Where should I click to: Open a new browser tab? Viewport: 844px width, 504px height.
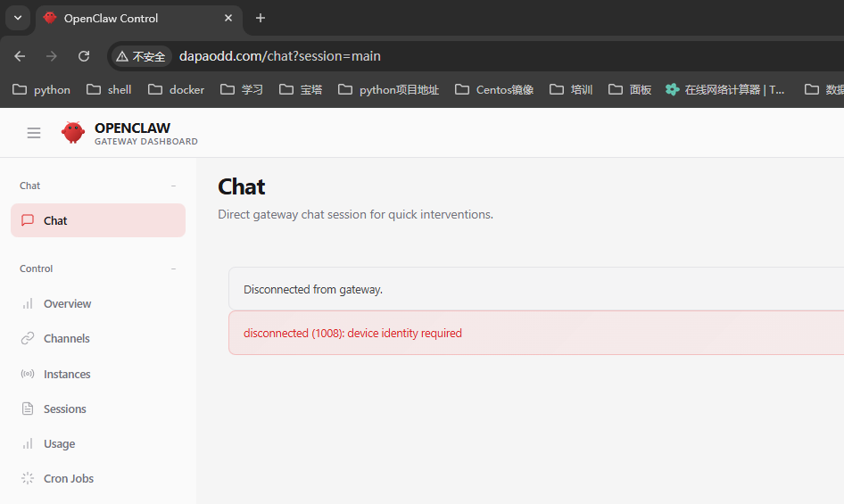[261, 18]
